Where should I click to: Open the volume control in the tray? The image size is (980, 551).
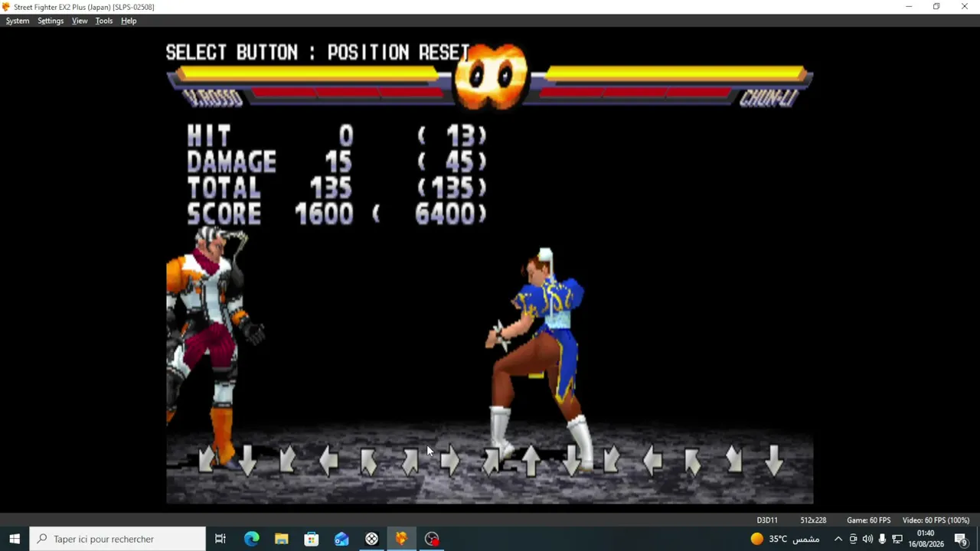867,539
